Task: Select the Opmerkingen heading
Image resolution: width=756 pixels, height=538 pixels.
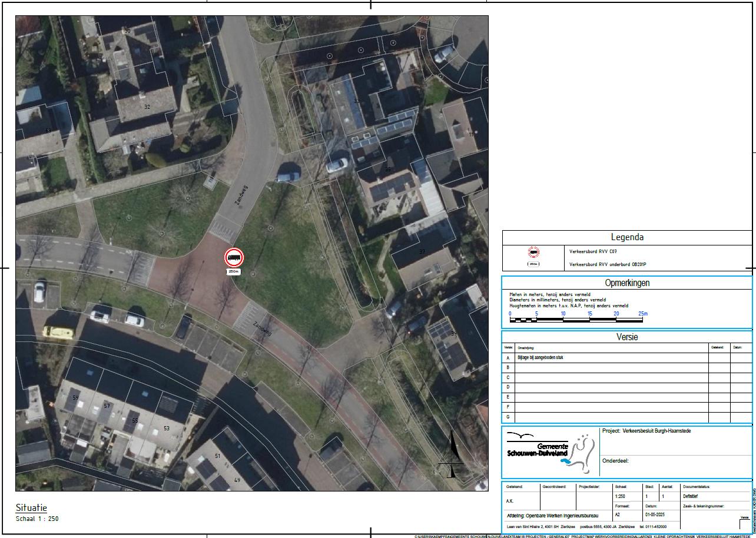Action: pos(626,283)
